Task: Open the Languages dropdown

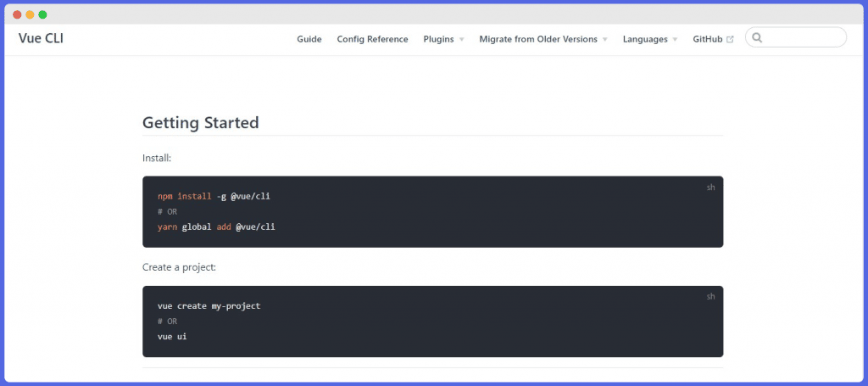Action: coord(650,39)
